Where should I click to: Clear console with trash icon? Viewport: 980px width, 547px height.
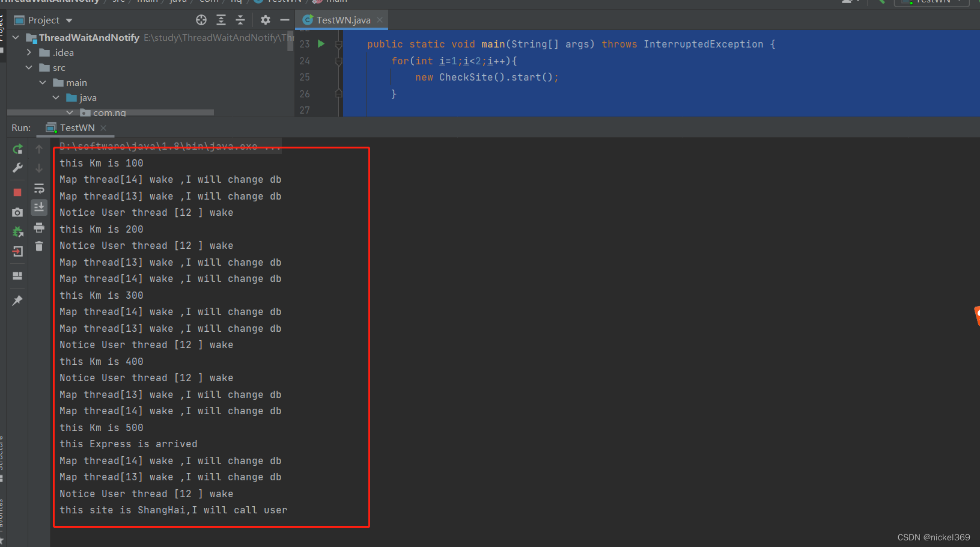39,246
